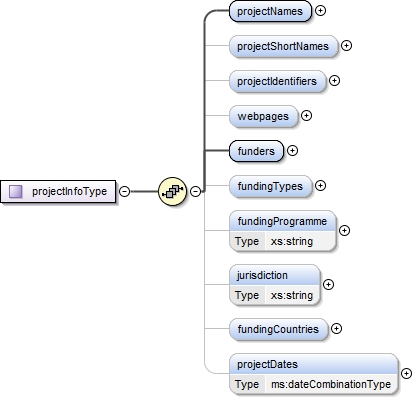Select the projectInfoType type box
Image resolution: width=414 pixels, height=399 pixels.
click(x=58, y=191)
